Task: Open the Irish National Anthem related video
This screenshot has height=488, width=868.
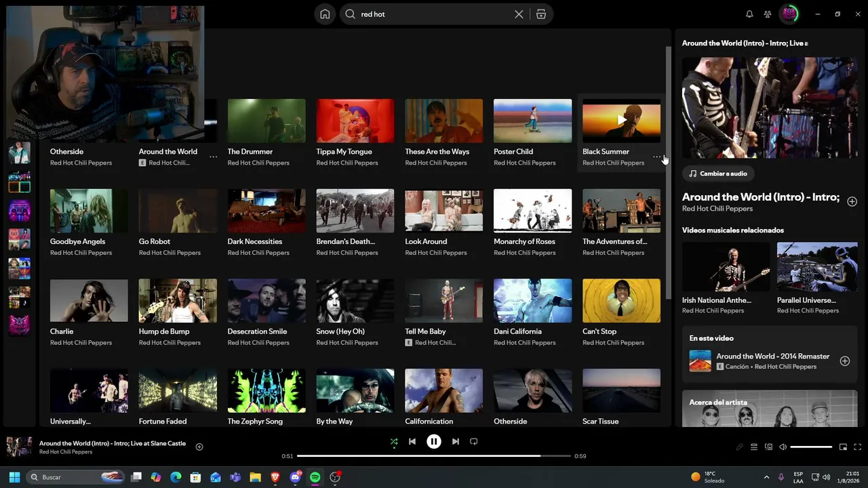Action: coord(726,267)
